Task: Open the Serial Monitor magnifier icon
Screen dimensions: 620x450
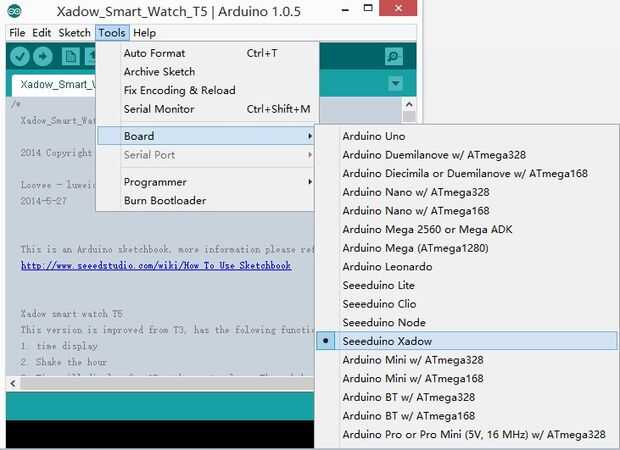Action: click(394, 57)
